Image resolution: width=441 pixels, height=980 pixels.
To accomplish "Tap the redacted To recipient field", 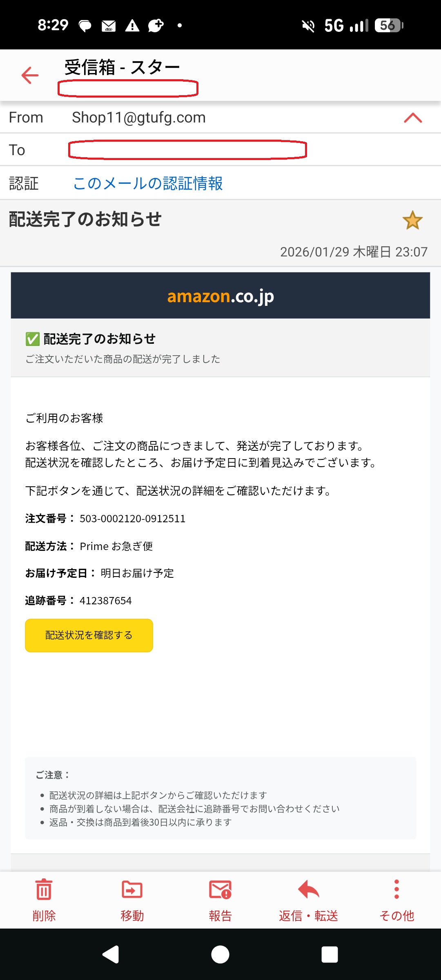I will pyautogui.click(x=187, y=150).
